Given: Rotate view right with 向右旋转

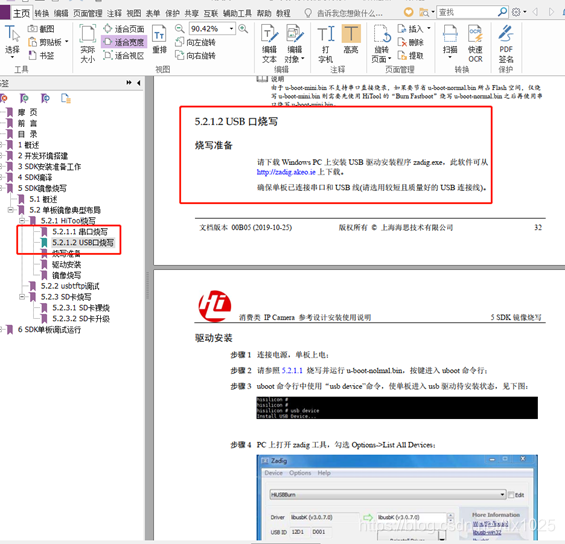Looking at the screenshot, I should point(195,55).
